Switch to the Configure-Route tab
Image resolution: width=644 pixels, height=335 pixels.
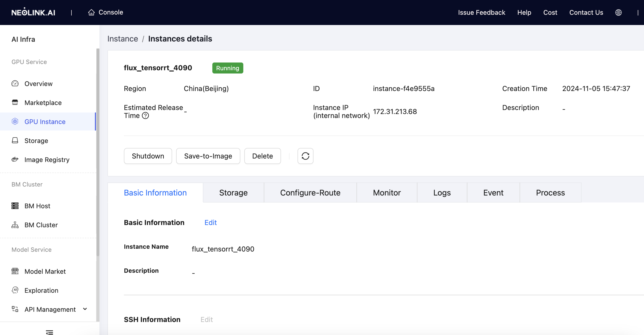click(310, 193)
